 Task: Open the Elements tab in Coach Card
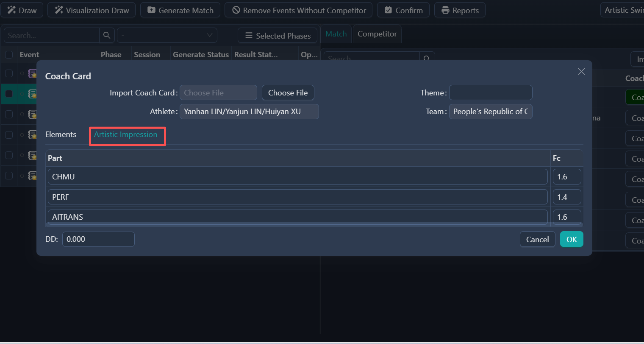click(61, 134)
